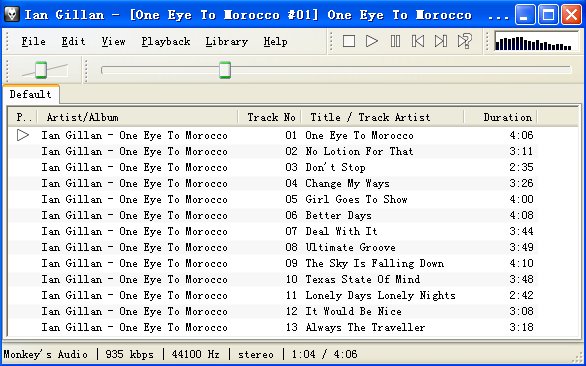Click duration 2:42 of track 11
Viewport: 586px width, 366px height.
[521, 295]
